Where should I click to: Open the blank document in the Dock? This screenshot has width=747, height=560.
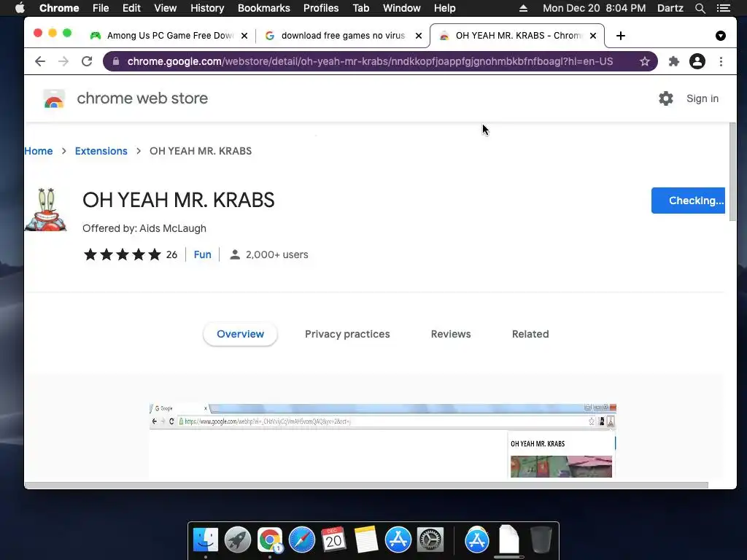click(x=508, y=540)
